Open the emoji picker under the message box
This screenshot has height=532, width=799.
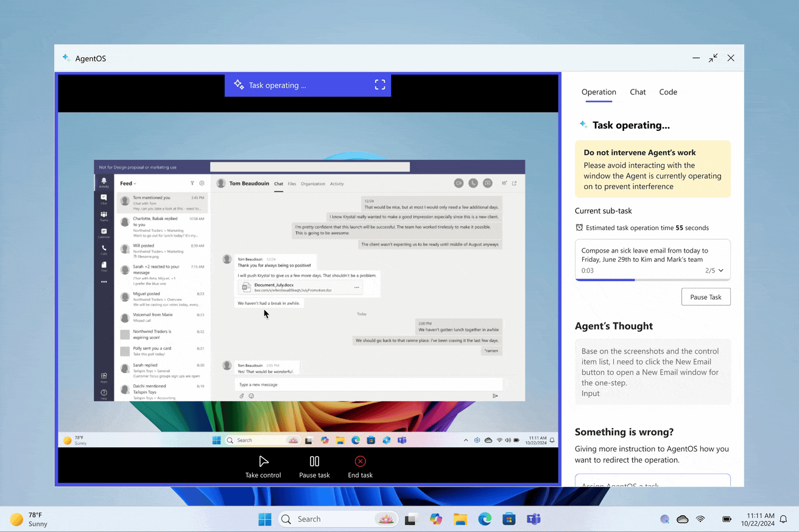click(251, 396)
